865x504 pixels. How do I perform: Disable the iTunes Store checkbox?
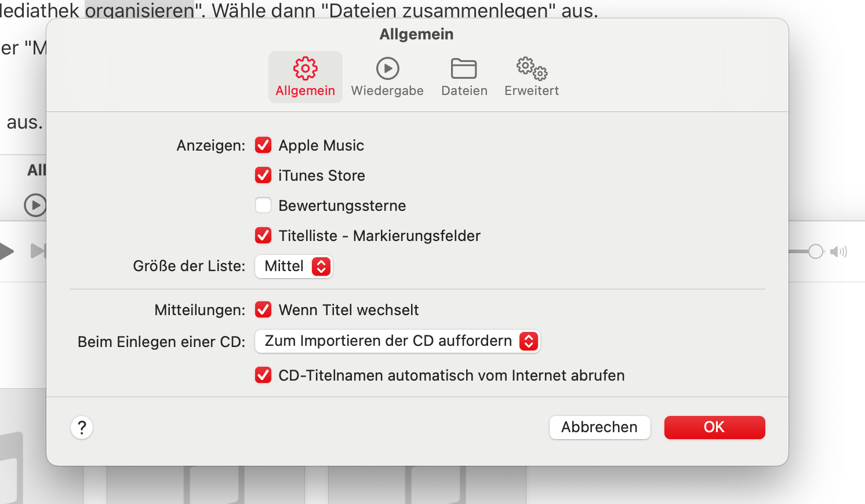point(263,175)
